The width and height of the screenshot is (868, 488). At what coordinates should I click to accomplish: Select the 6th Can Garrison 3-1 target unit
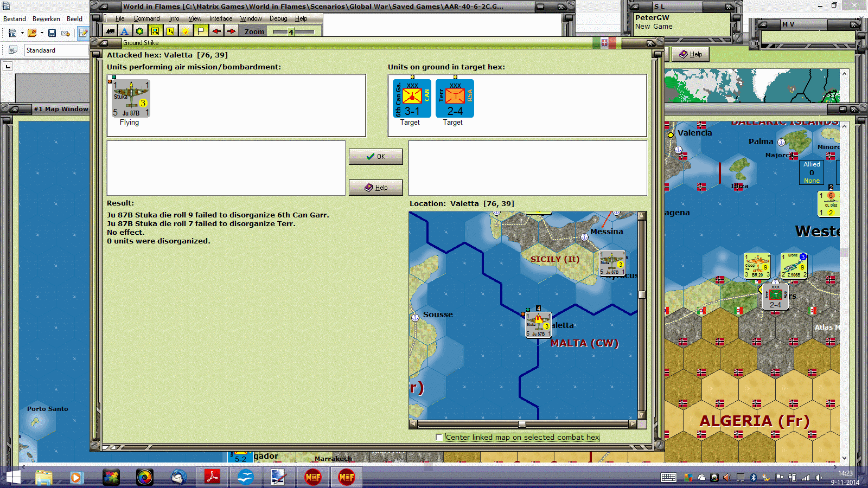coord(412,99)
